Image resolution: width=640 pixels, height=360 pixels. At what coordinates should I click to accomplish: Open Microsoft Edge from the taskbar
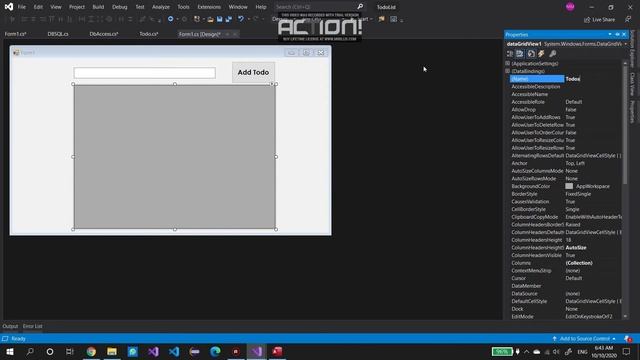pos(215,351)
